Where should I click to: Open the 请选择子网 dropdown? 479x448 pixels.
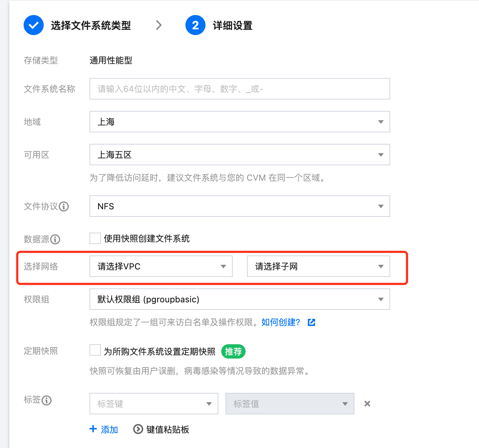pyautogui.click(x=319, y=266)
